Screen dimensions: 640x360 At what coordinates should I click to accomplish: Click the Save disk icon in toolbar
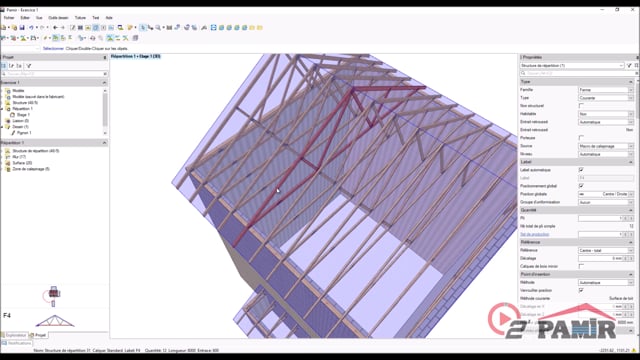pyautogui.click(x=22, y=28)
